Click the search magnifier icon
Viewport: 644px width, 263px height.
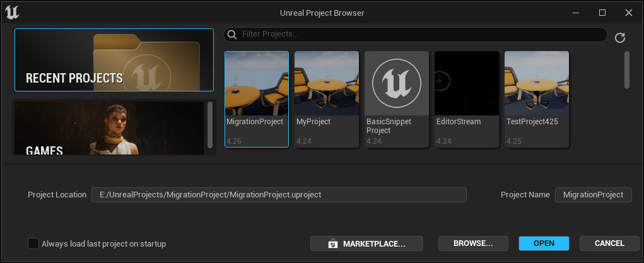pyautogui.click(x=232, y=34)
